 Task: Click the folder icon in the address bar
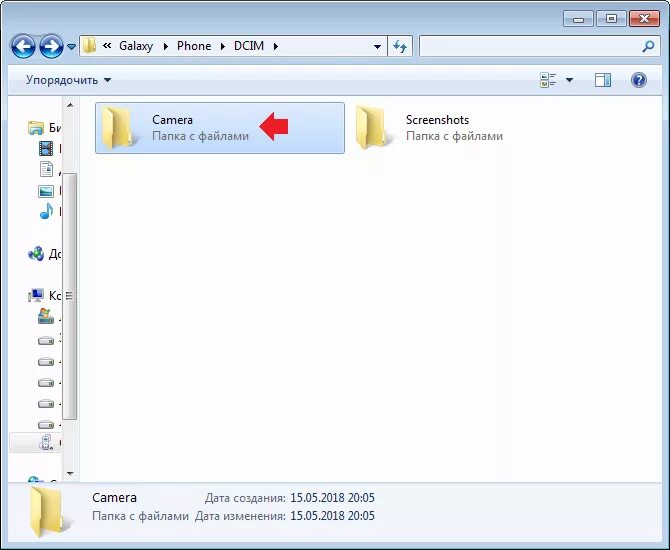pyautogui.click(x=89, y=46)
